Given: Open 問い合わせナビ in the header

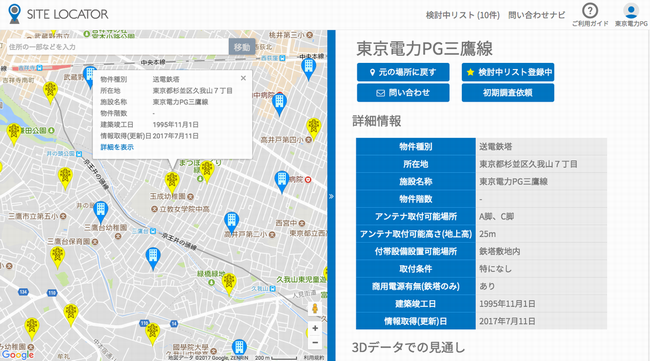Looking at the screenshot, I should 536,15.
